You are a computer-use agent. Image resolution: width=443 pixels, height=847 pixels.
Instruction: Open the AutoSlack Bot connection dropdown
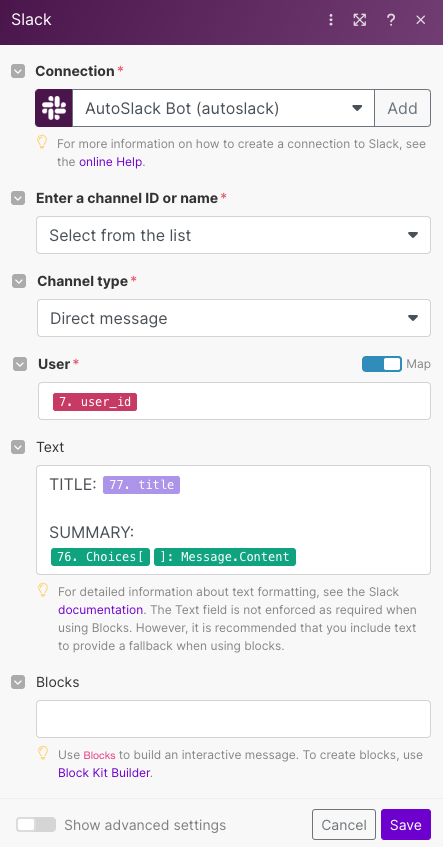click(x=223, y=108)
